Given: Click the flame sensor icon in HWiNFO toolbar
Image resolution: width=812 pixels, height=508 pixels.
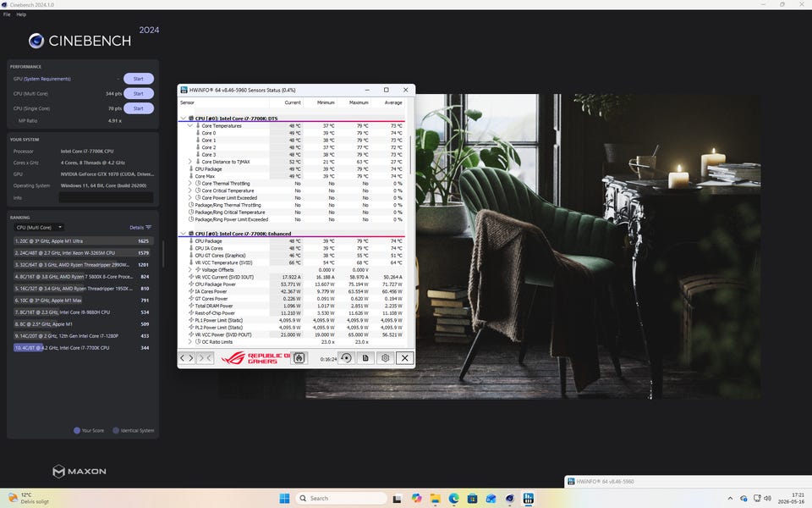Looking at the screenshot, I should tap(299, 358).
